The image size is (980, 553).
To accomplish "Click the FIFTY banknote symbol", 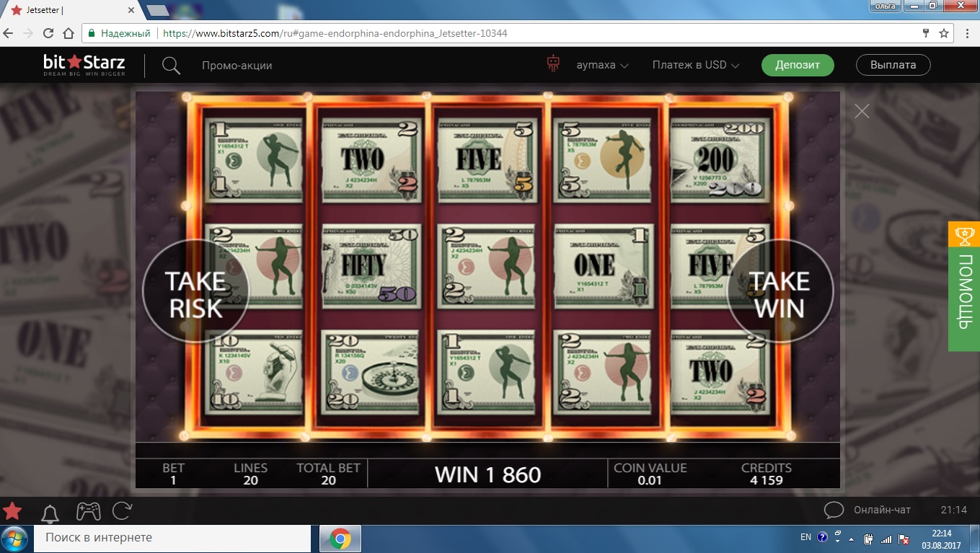I will pos(372,265).
